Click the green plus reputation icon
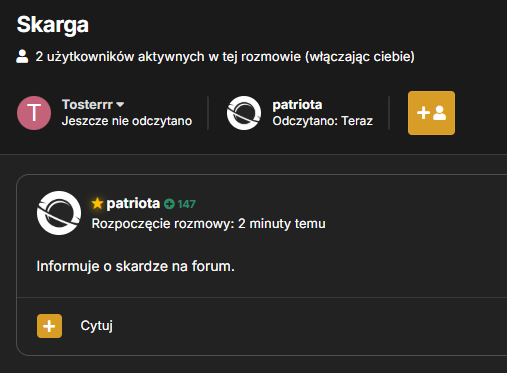507x373 pixels. [169, 204]
